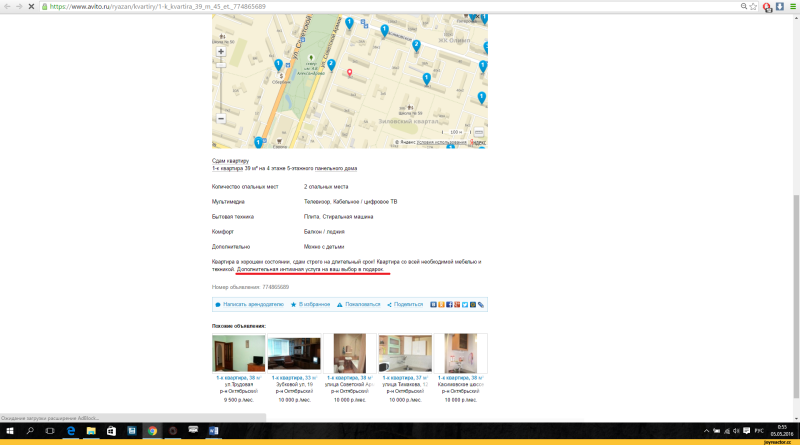The image size is (800, 445).
Task: Add the listing via 'В избранное'
Action: [x=314, y=304]
